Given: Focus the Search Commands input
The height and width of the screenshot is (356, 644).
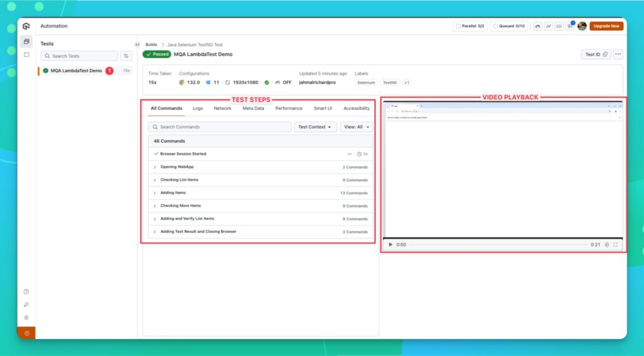Looking at the screenshot, I should (x=219, y=127).
